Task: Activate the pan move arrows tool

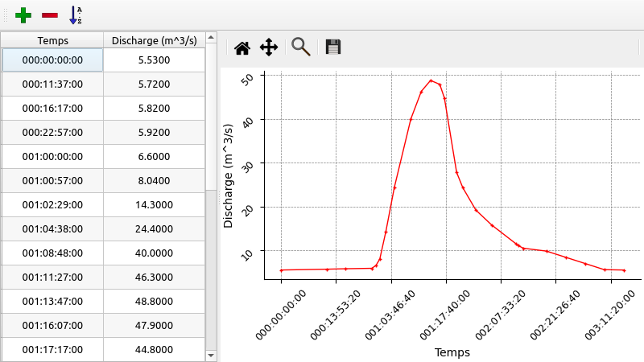Action: tap(269, 47)
